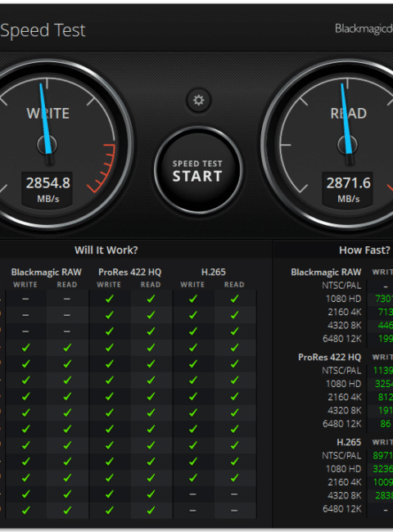Select the 2854.8 MB/s write speed value

click(x=47, y=183)
